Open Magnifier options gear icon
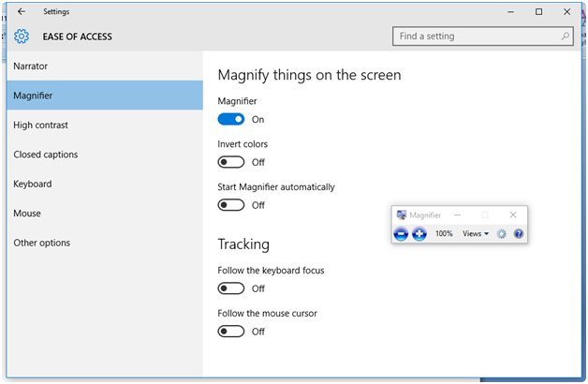 coord(501,233)
